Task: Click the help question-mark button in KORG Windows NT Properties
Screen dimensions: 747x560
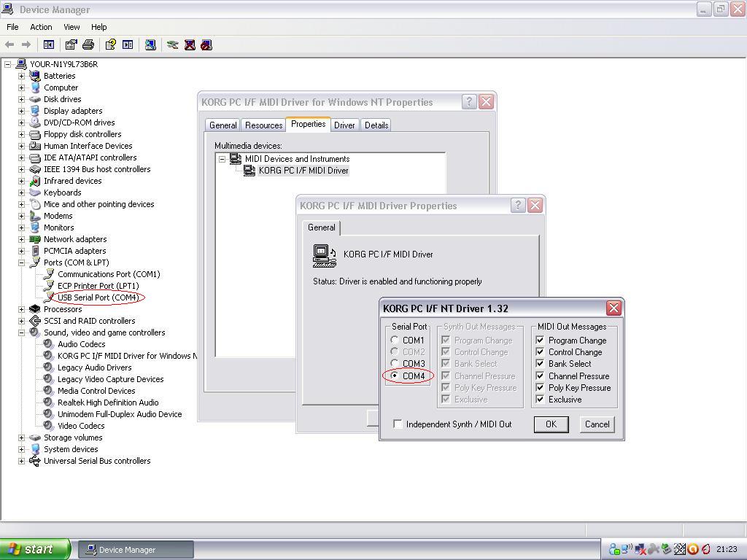Action: (x=469, y=102)
